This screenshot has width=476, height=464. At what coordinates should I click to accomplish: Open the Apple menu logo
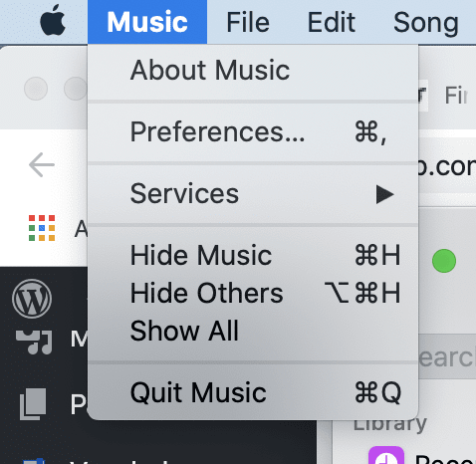click(53, 21)
